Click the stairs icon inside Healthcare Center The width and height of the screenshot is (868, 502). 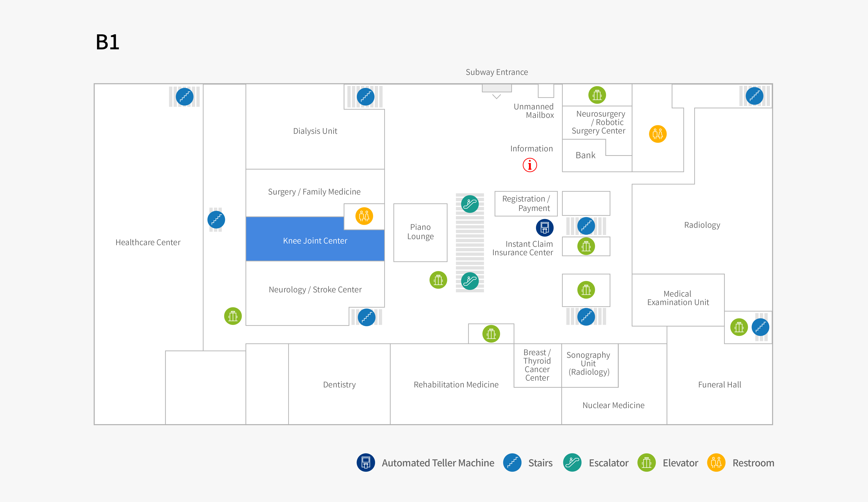[x=185, y=97]
